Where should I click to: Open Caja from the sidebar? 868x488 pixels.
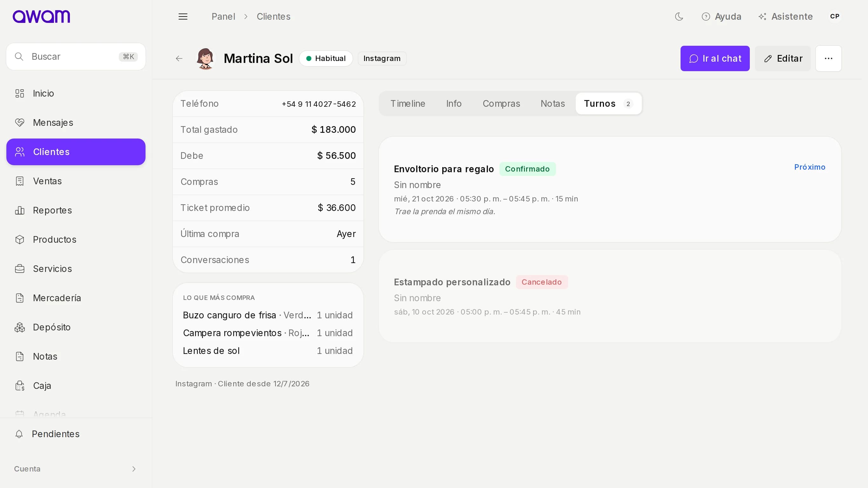pyautogui.click(x=76, y=386)
